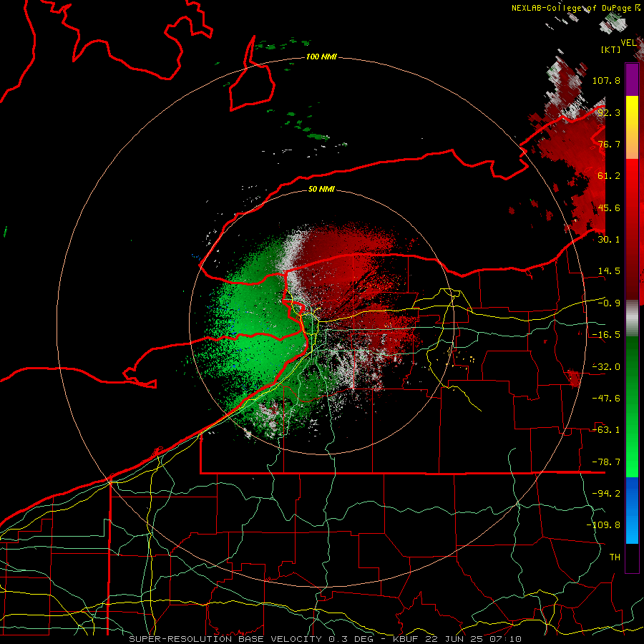Select the 14.5 scale value
This screenshot has width=644, height=644.
click(x=609, y=271)
